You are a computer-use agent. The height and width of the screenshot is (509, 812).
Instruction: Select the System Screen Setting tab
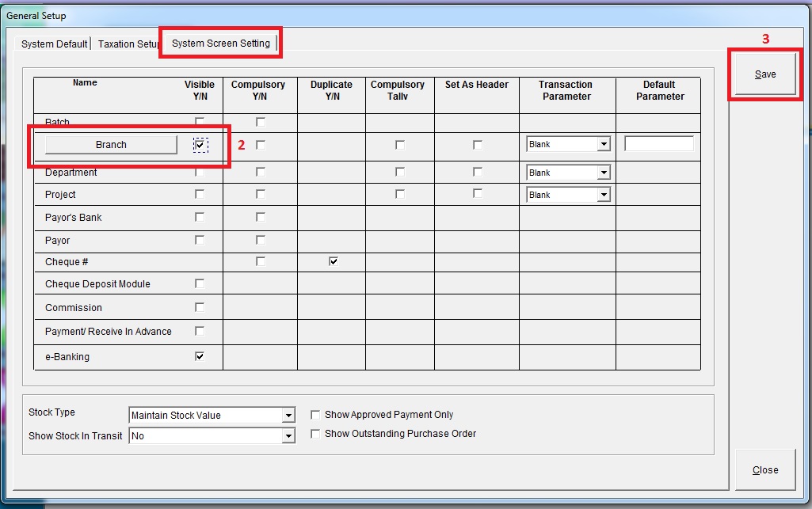click(220, 44)
